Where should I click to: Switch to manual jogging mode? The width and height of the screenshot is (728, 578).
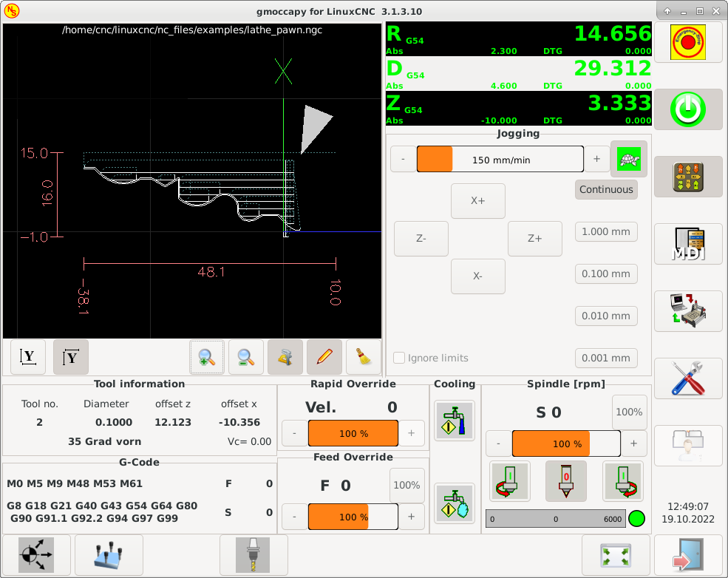point(688,177)
